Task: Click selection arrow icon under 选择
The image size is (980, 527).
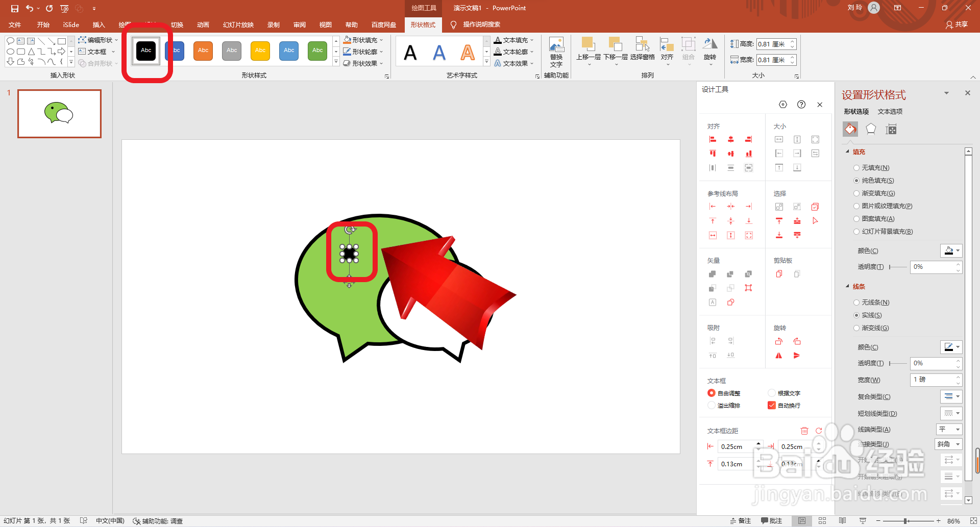Action: click(815, 221)
